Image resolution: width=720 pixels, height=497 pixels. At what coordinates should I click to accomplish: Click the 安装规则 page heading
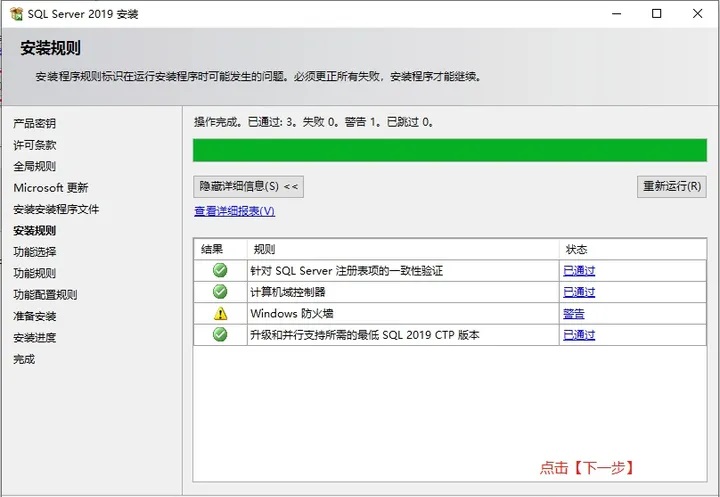coord(51,48)
